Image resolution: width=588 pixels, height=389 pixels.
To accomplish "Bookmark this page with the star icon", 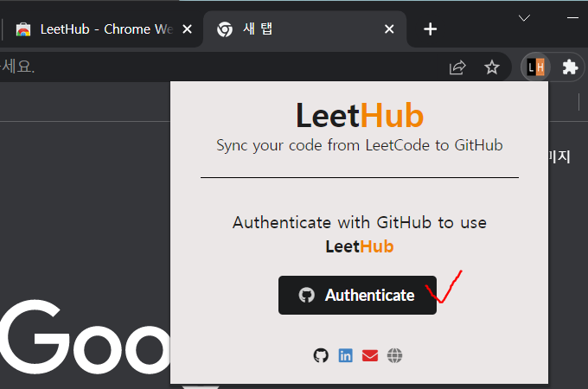I will click(x=492, y=67).
